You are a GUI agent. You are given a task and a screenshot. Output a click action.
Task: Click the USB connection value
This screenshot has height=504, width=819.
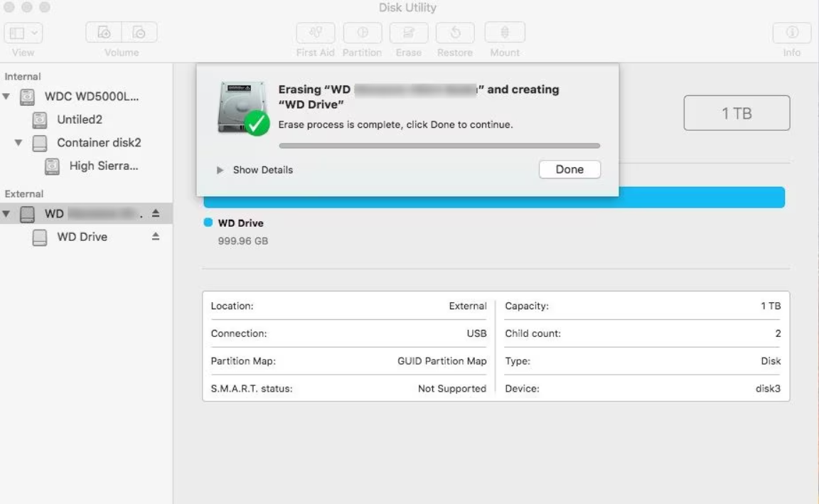[x=476, y=333]
